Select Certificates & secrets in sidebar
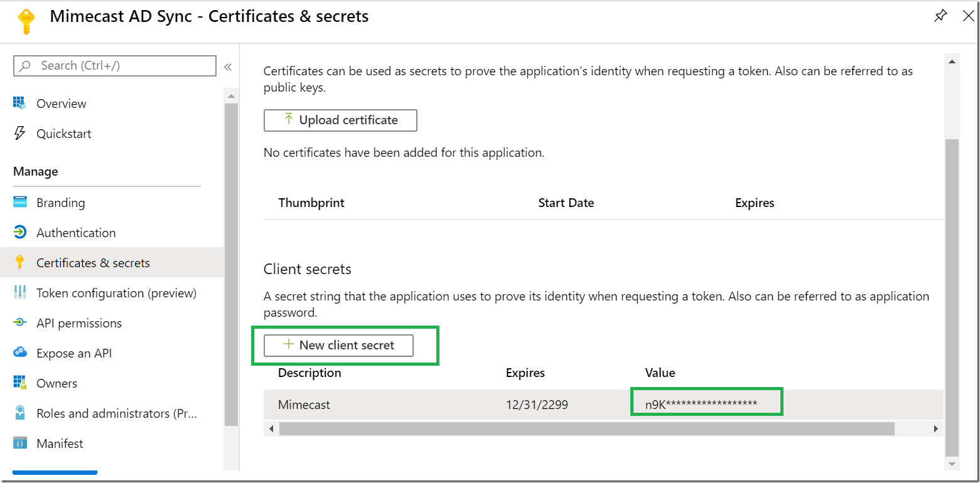The image size is (980, 483). point(112,262)
